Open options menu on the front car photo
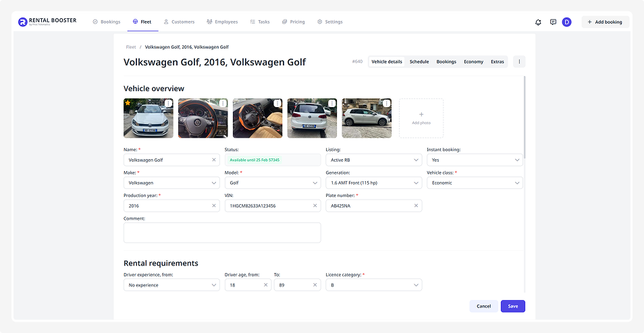 point(168,103)
